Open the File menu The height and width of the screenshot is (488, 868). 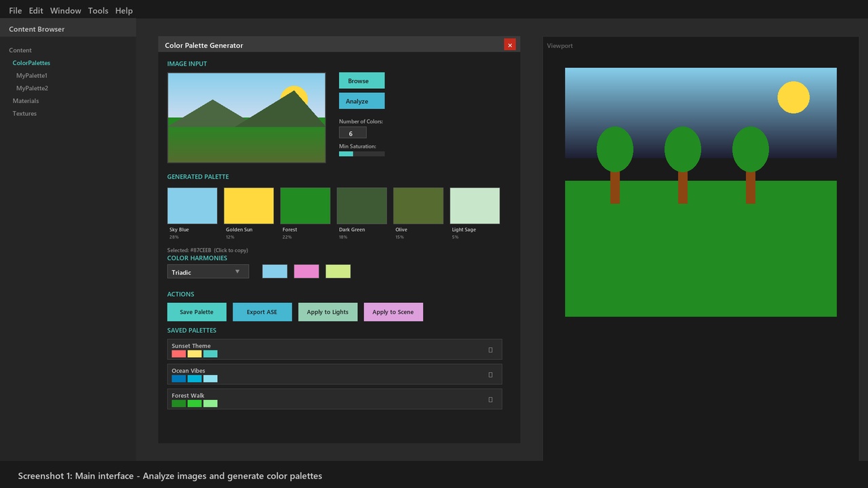pyautogui.click(x=15, y=11)
